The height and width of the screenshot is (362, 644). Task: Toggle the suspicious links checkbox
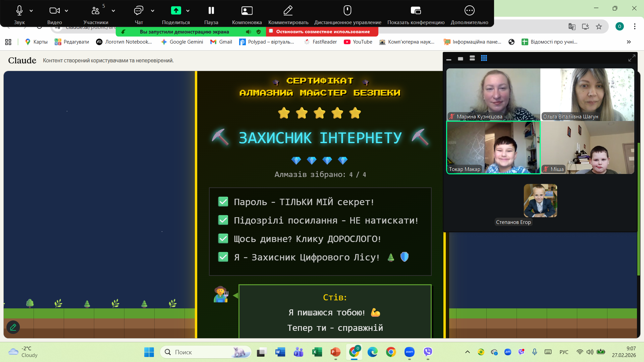[x=223, y=220]
